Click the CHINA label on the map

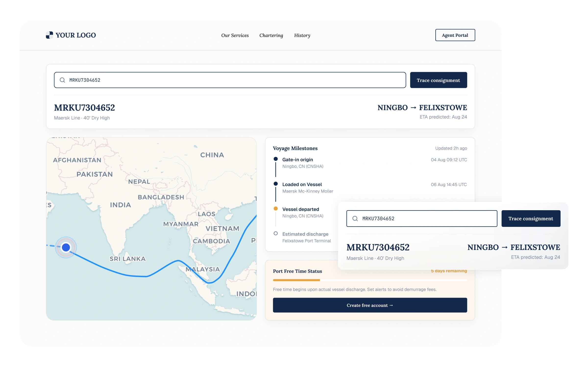[212, 155]
